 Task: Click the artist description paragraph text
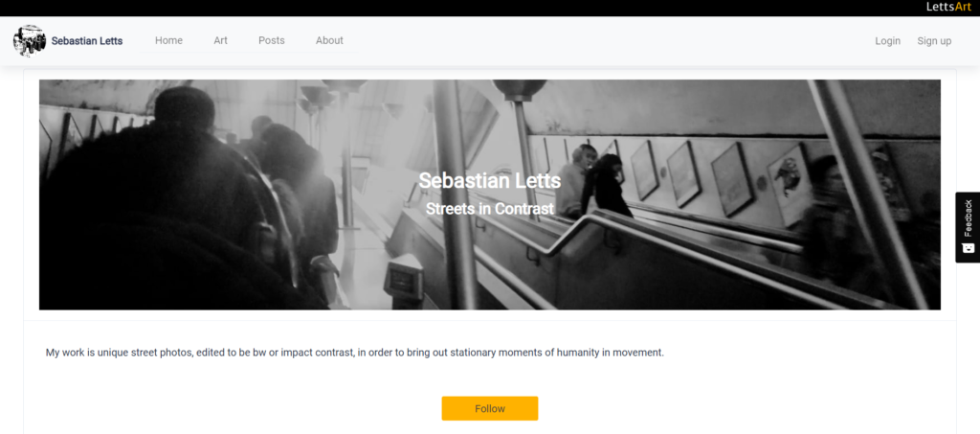click(354, 353)
